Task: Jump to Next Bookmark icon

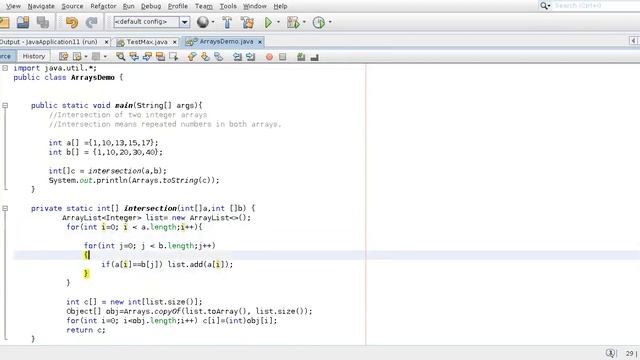Action: 205,57
